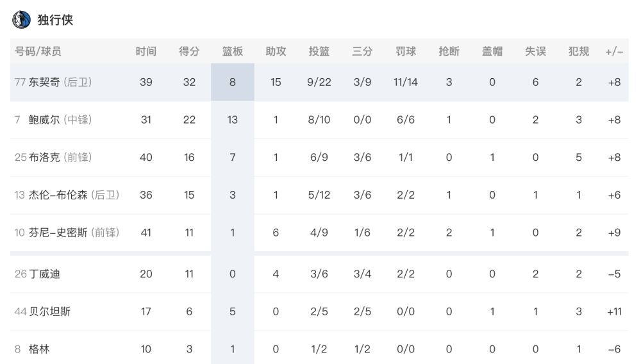641x364 pixels.
Task: Click the 三分 column header
Action: 362,51
